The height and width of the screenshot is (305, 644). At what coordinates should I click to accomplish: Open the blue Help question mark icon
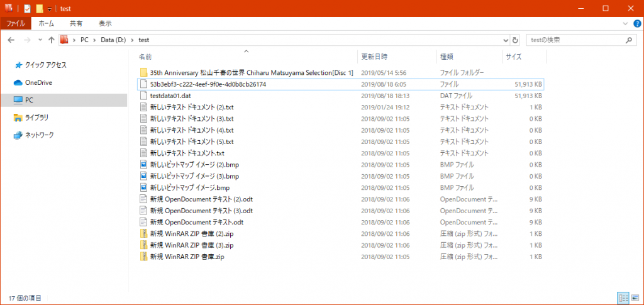(x=636, y=23)
